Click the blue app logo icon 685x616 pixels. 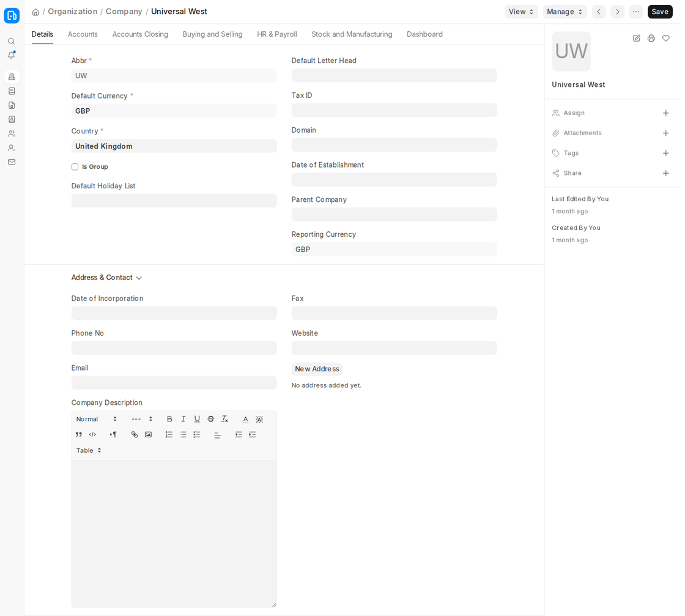12,16
